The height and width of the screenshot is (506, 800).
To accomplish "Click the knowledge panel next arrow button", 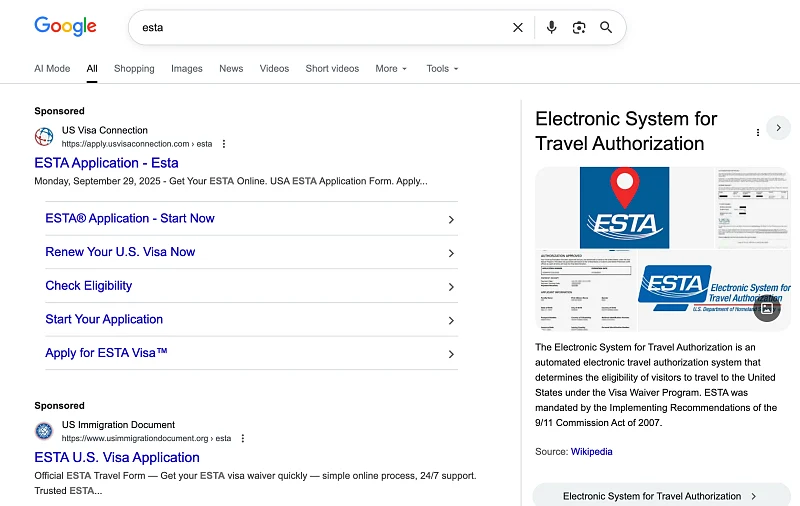I will click(778, 128).
